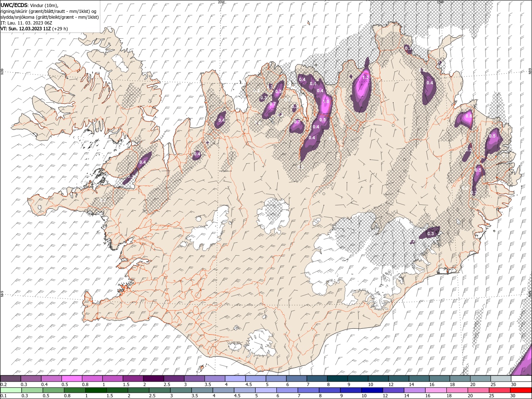The width and height of the screenshot is (532, 399).
Task: Choose the lilac lower swatch between 14 and 16
Action: [414, 390]
